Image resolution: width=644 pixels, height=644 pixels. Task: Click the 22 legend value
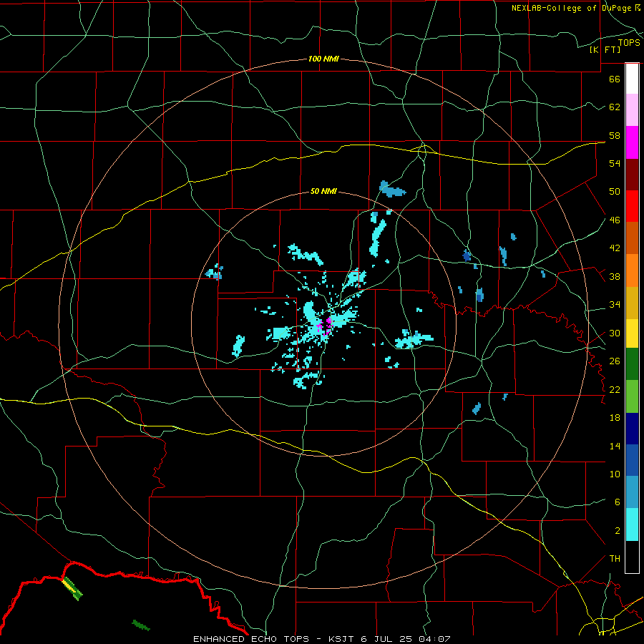(x=615, y=389)
